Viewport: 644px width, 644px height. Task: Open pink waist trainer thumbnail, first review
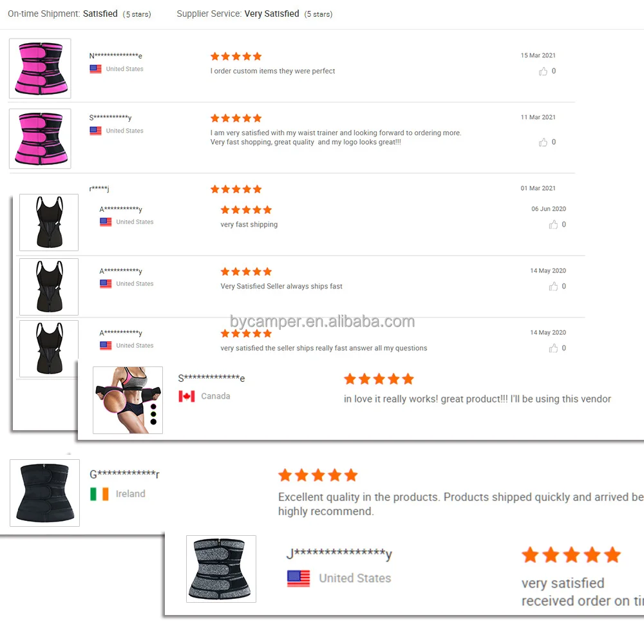pyautogui.click(x=40, y=68)
